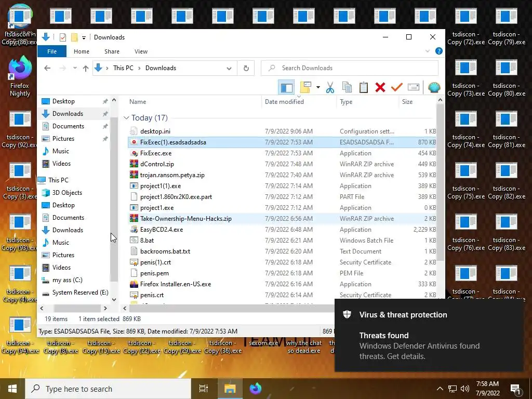Open Customize Quick Access Toolbar dropdown
The height and width of the screenshot is (399, 532).
[84, 37]
